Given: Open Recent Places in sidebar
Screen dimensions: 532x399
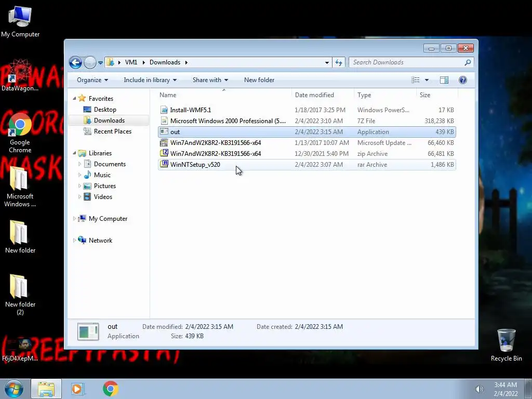Looking at the screenshot, I should coord(112,131).
